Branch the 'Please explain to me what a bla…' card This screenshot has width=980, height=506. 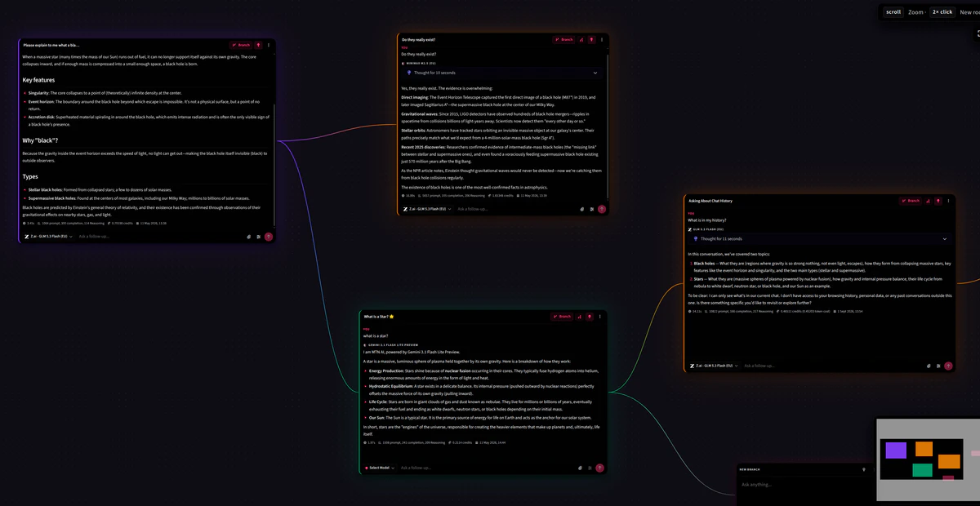point(240,45)
